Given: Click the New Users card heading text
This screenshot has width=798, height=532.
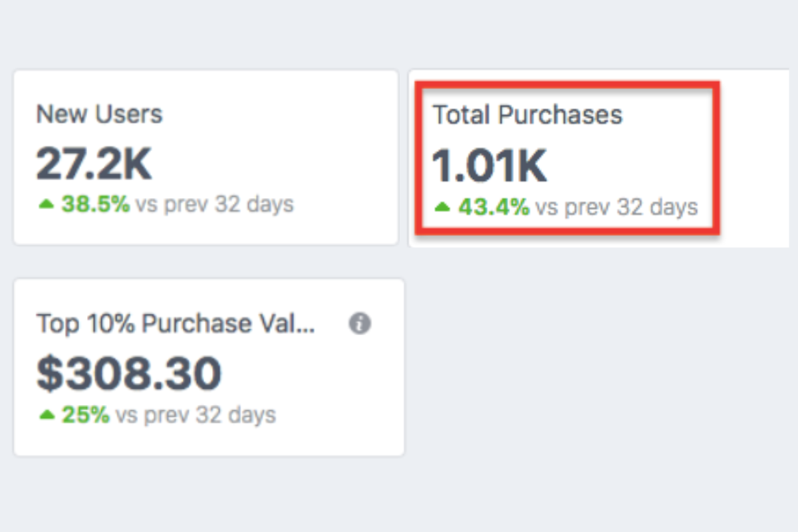Looking at the screenshot, I should pyautogui.click(x=99, y=114).
